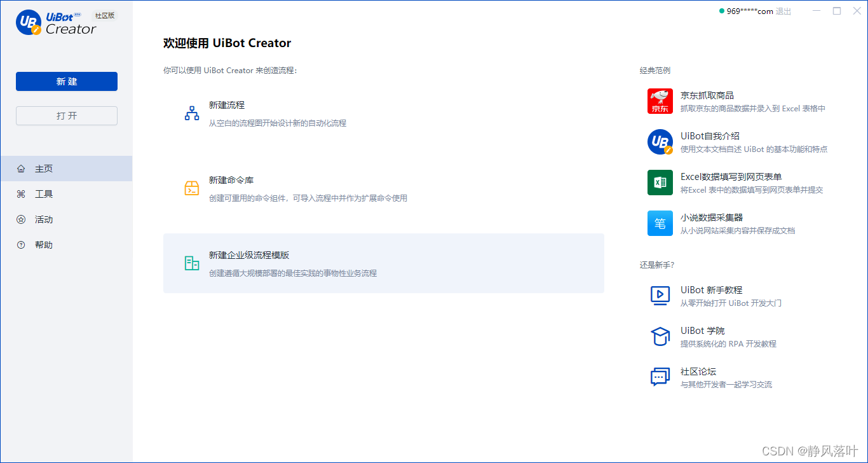Viewport: 868px width, 463px height.
Task: Click the account 969*****com
Action: (x=750, y=11)
